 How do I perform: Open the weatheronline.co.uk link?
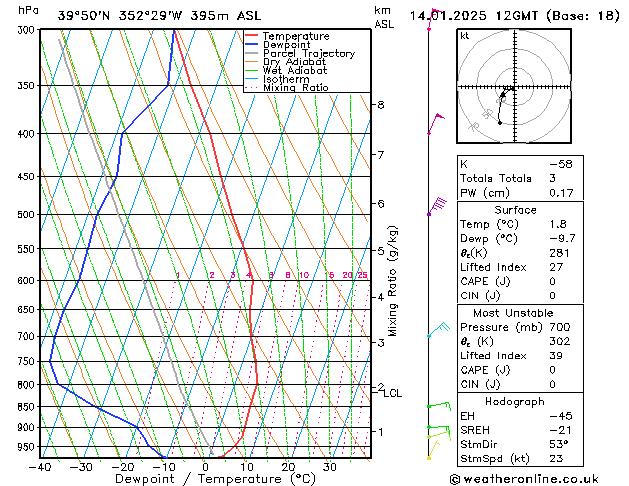(524, 479)
